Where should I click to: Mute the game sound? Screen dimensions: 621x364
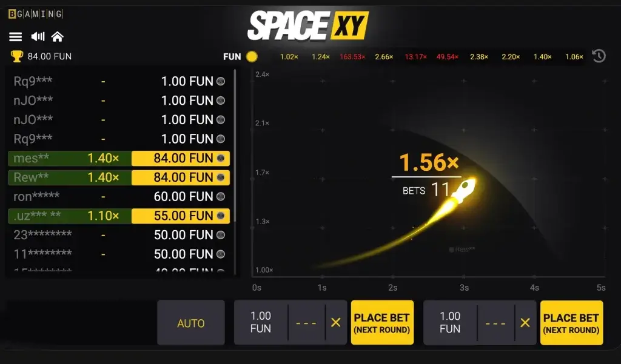coord(38,37)
